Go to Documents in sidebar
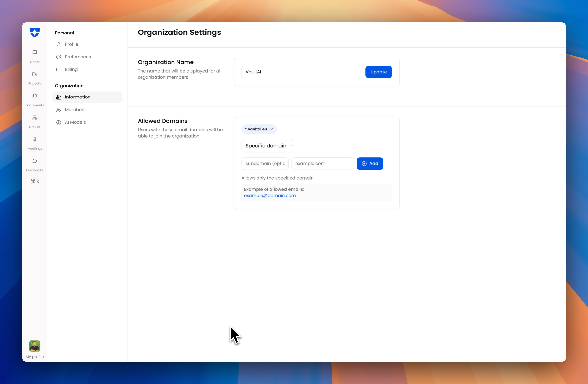Screen dimensions: 588x384 click(x=35, y=99)
